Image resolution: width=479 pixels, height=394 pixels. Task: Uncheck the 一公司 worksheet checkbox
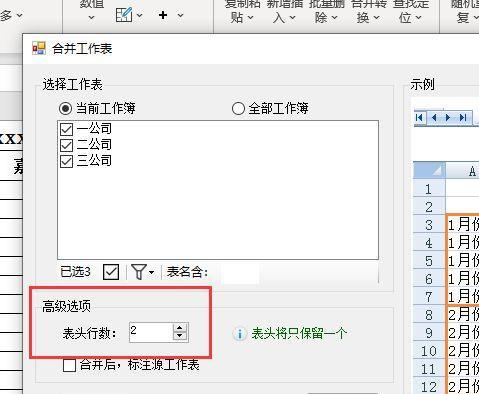pyautogui.click(x=66, y=129)
